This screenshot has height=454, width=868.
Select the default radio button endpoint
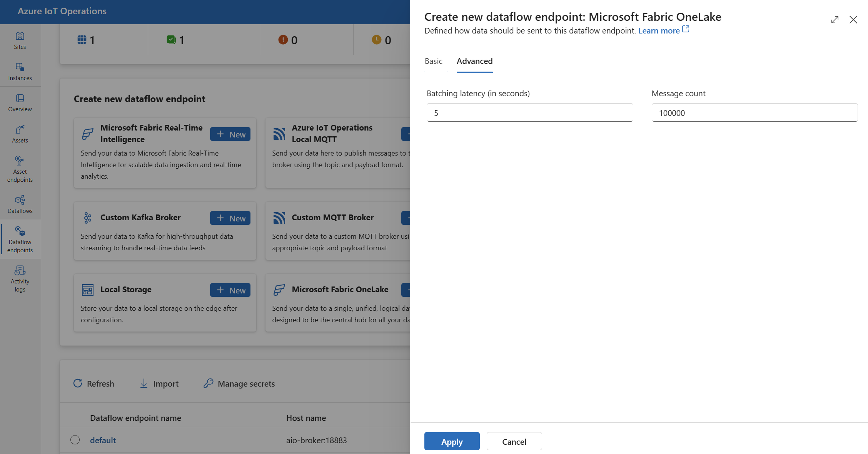coord(75,440)
